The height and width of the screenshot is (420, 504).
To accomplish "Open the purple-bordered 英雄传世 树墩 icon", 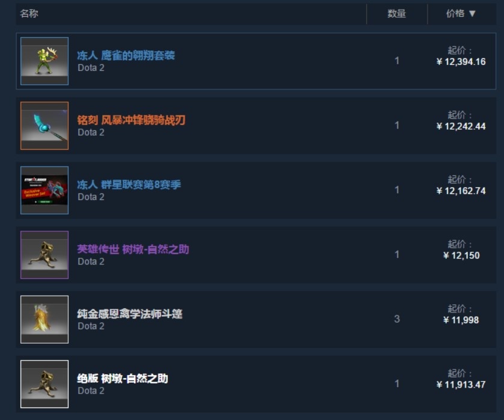I will pos(45,255).
